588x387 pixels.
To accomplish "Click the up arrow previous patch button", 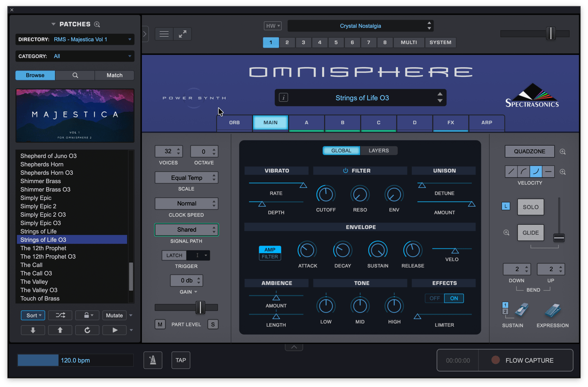I will pyautogui.click(x=60, y=330).
